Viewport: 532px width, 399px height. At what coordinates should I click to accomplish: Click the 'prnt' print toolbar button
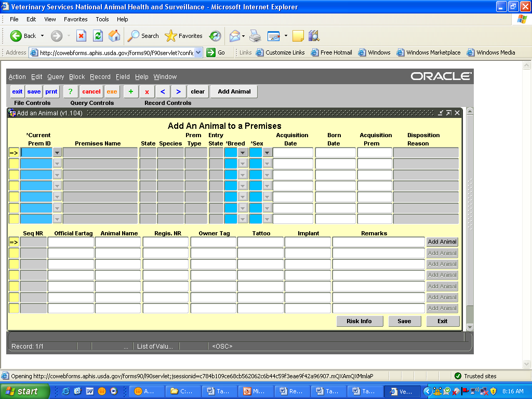click(51, 92)
